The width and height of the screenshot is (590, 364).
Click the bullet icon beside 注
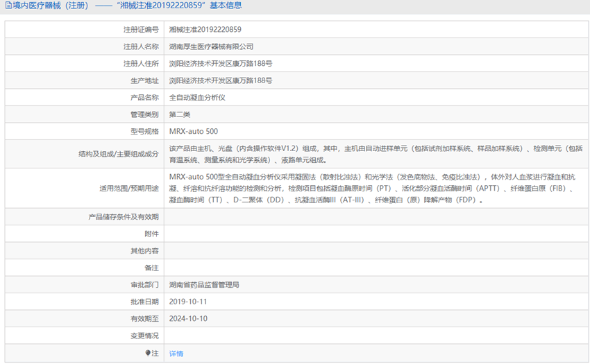(x=148, y=354)
